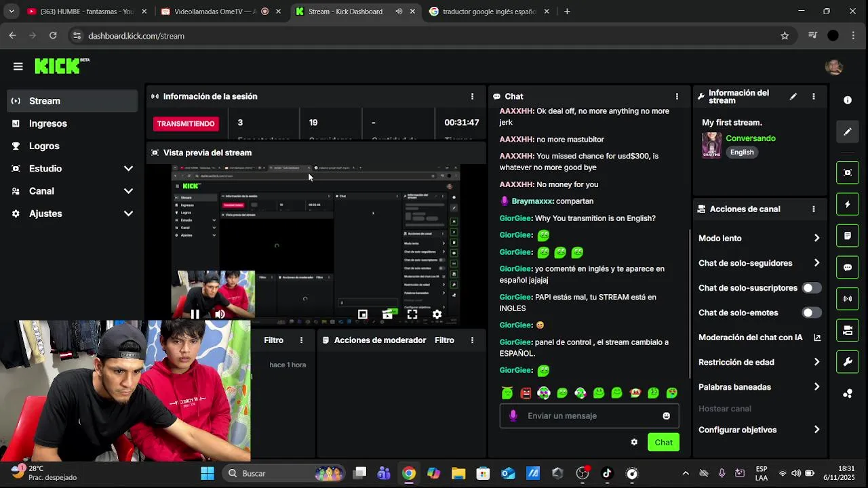Open Chat panel three-dot menu

(676, 96)
